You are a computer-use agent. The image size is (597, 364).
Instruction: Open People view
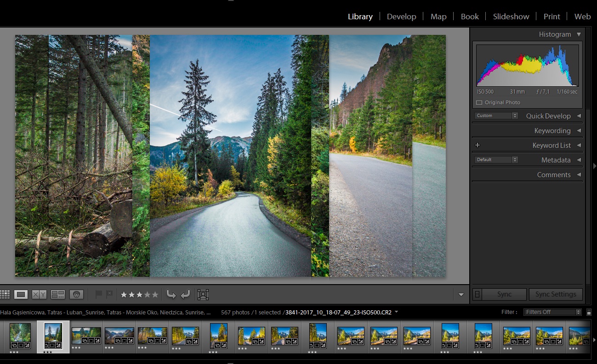(76, 294)
